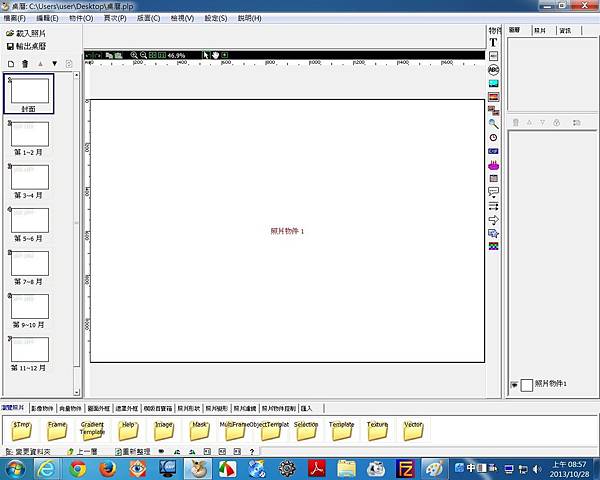The image size is (600, 480).
Task: Add a new blank page
Action: (11, 64)
